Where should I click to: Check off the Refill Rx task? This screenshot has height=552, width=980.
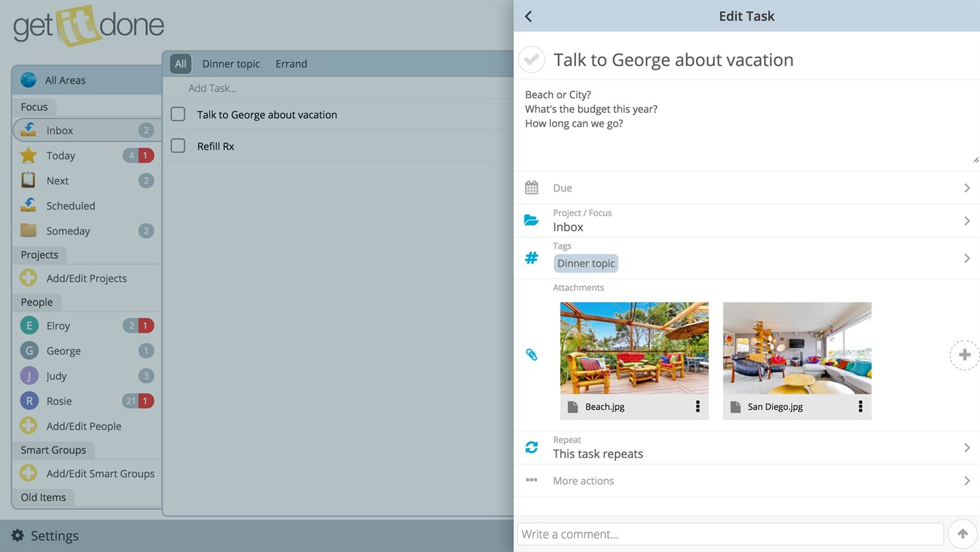[177, 146]
